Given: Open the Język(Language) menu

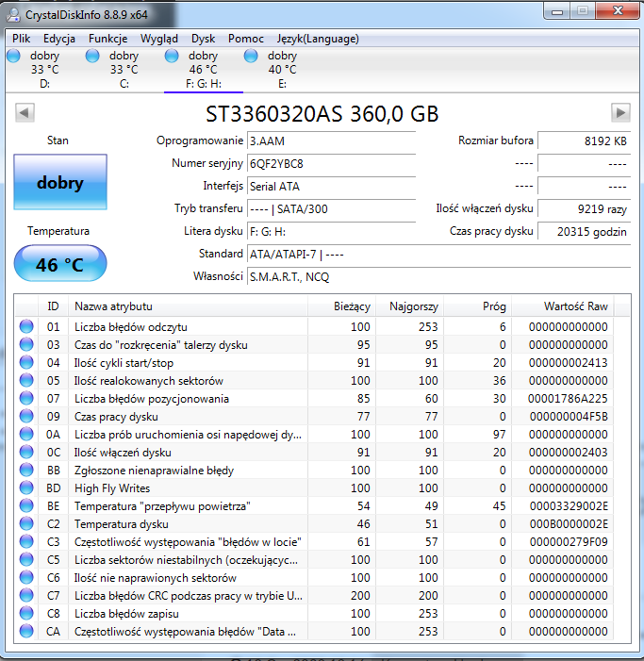Looking at the screenshot, I should pyautogui.click(x=318, y=39).
